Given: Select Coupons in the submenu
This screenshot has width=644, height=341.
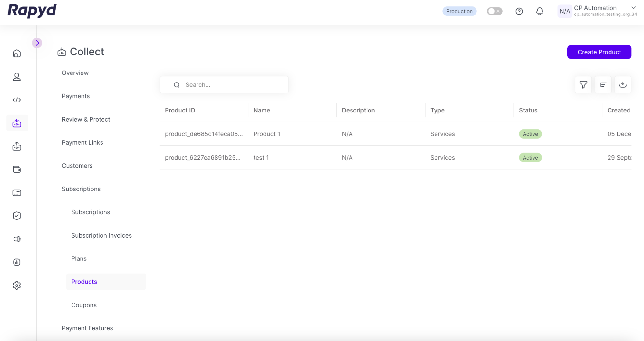Looking at the screenshot, I should [x=84, y=305].
